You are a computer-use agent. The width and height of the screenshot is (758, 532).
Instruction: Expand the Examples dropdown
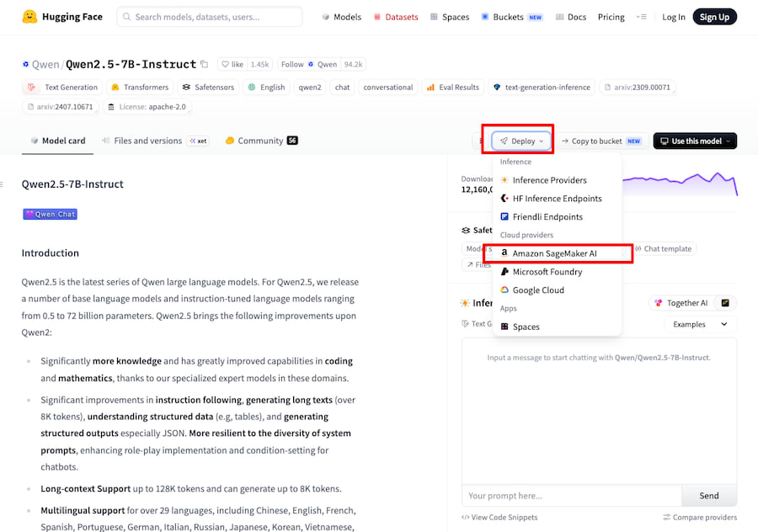(700, 324)
